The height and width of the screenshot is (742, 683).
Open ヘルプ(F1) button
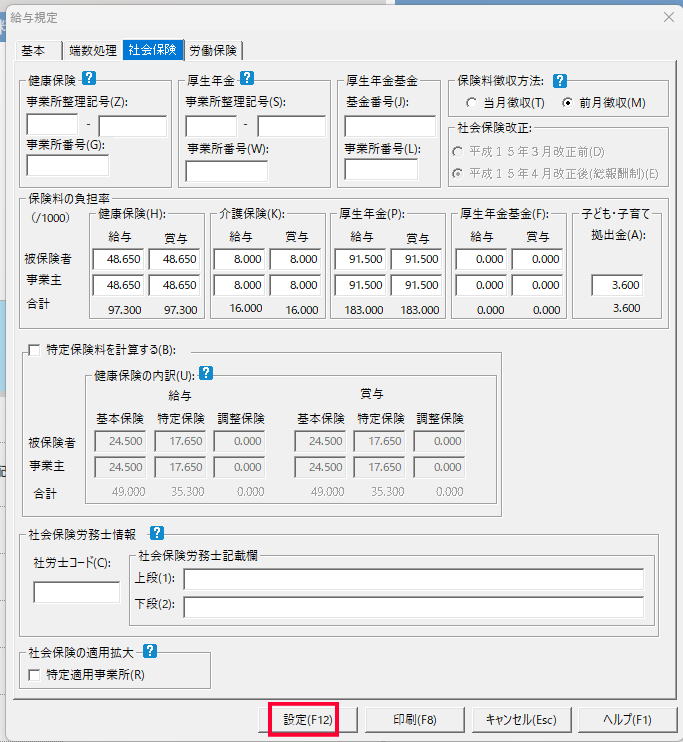627,719
